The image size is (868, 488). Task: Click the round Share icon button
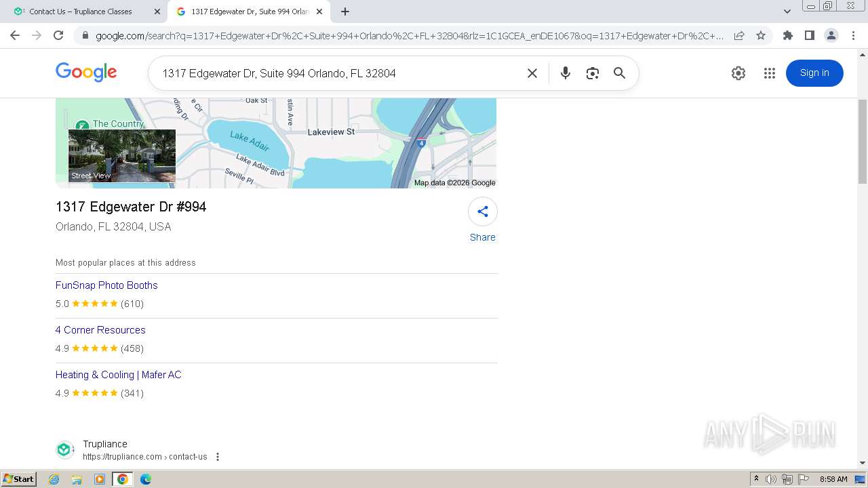483,211
